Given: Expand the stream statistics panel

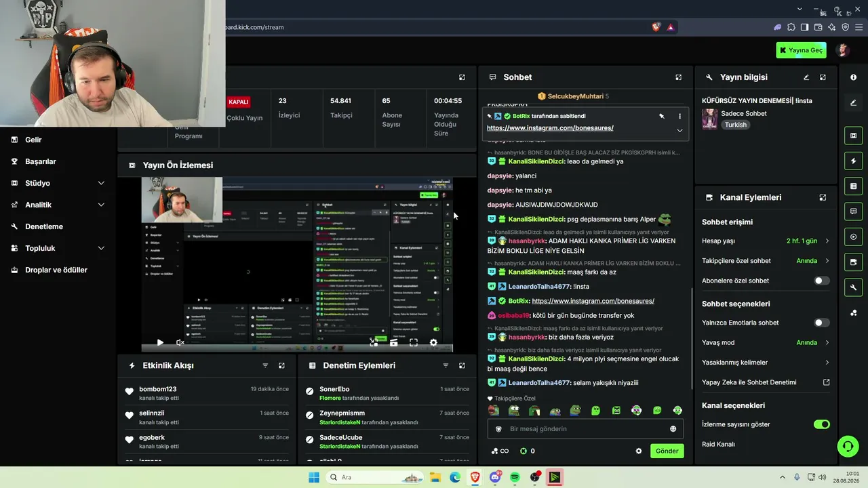Looking at the screenshot, I should [462, 77].
